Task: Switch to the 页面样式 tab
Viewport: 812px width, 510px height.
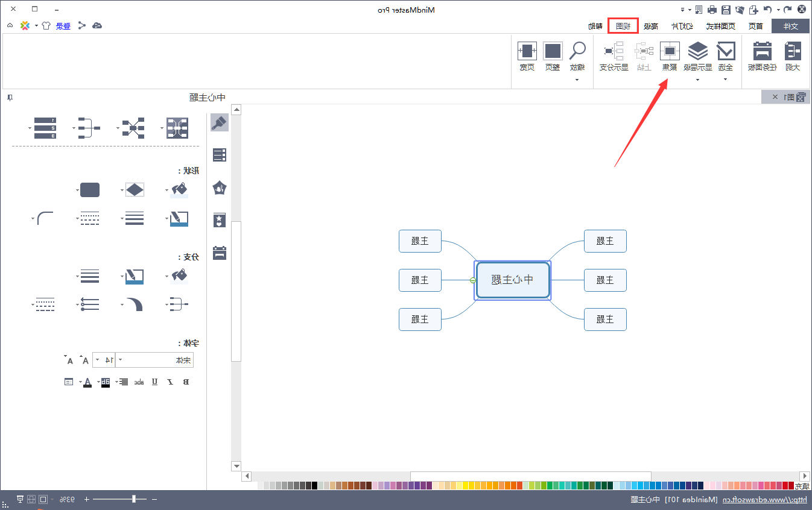Action: (x=722, y=26)
